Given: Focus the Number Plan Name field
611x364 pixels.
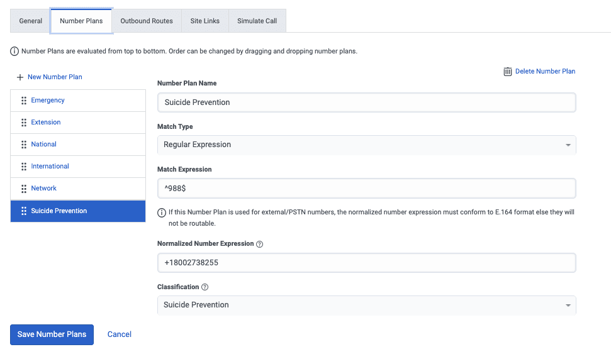Looking at the screenshot, I should pos(366,102).
